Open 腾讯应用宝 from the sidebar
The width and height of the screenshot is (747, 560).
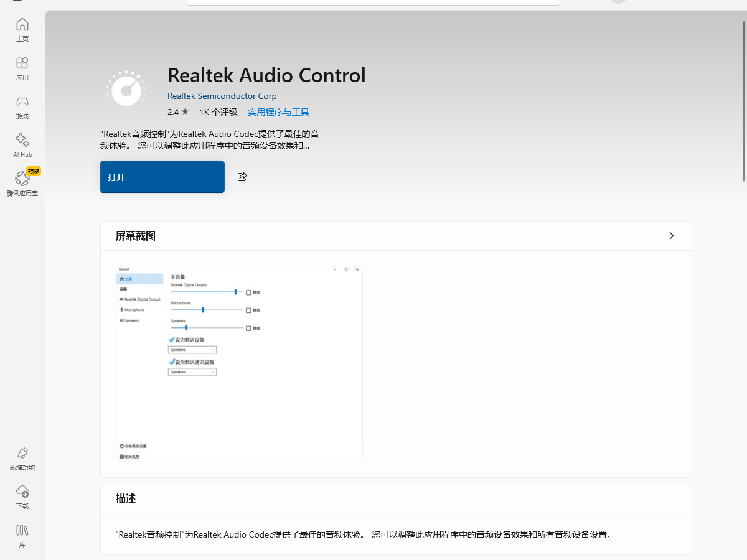pos(22,182)
